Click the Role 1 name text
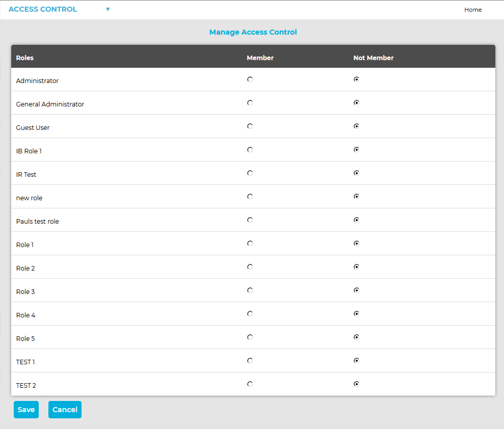This screenshot has height=429, width=504. 25,245
